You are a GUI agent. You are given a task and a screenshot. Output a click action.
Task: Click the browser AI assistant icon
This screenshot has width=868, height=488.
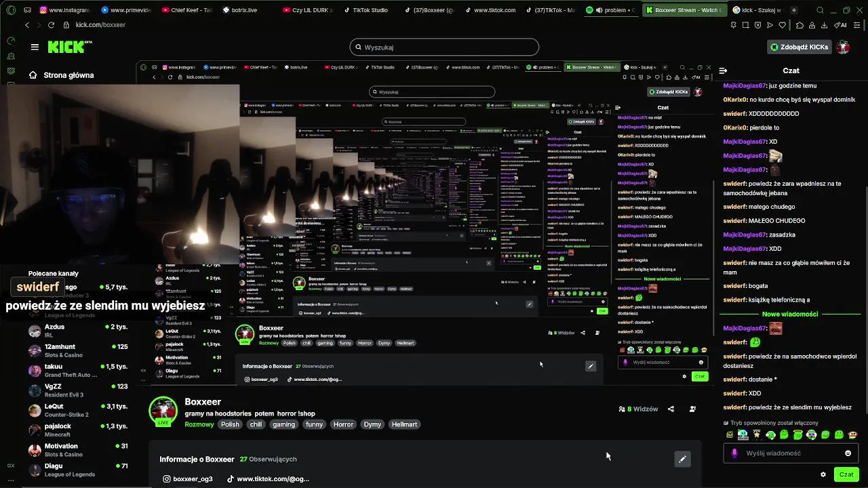coord(841,25)
